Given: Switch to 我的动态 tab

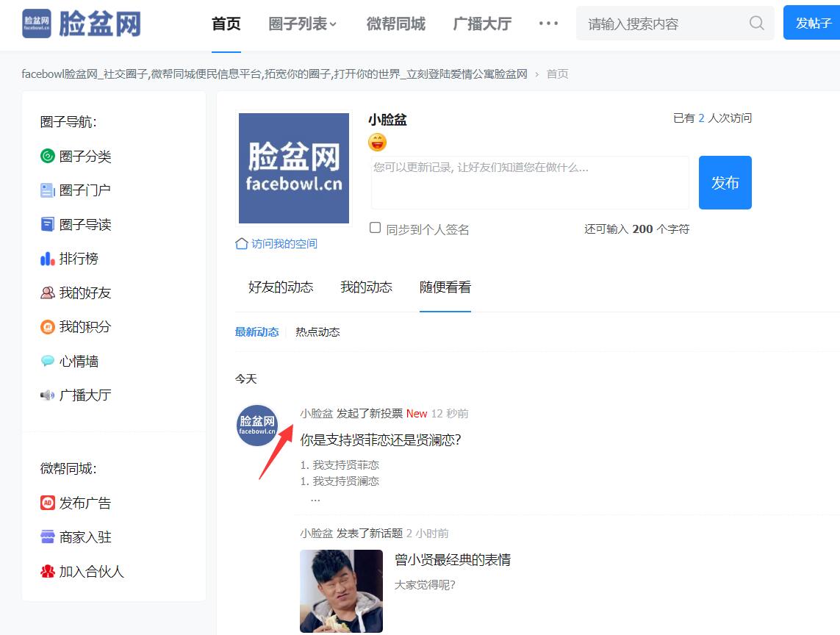Looking at the screenshot, I should click(x=366, y=287).
